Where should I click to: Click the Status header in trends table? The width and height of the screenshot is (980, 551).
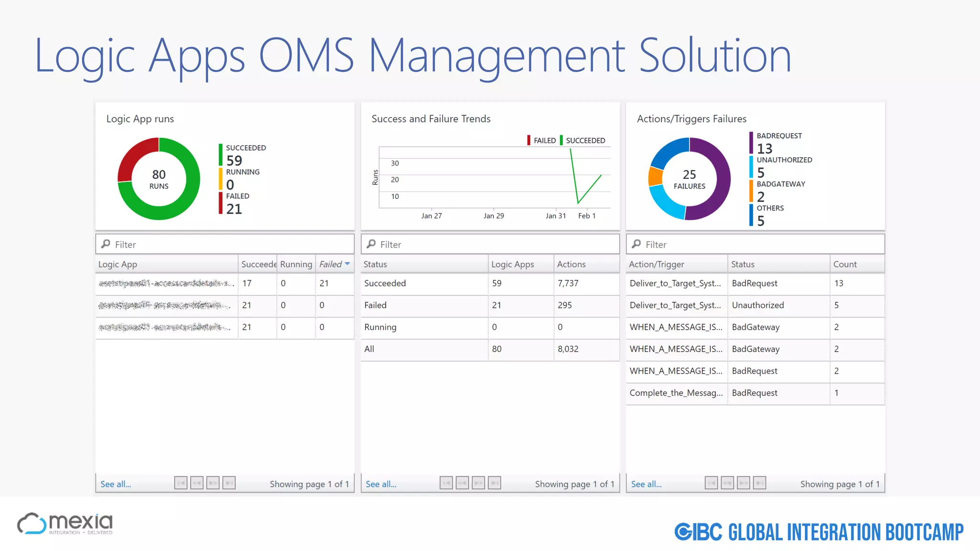tap(375, 264)
